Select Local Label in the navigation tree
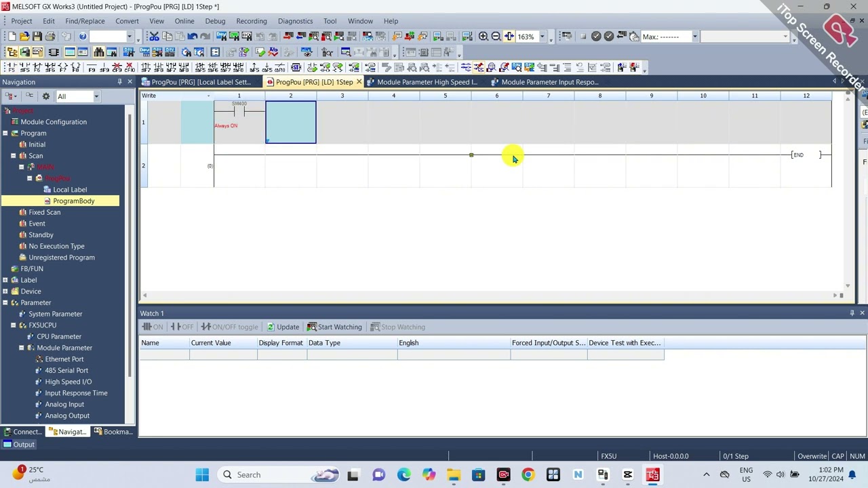This screenshot has height=488, width=868. pyautogui.click(x=70, y=190)
